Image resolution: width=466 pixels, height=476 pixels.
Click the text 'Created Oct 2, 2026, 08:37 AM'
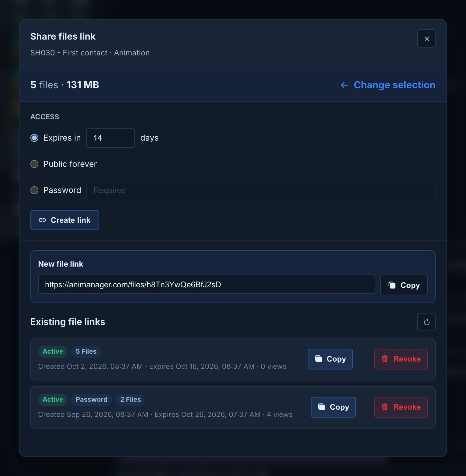[91, 366]
